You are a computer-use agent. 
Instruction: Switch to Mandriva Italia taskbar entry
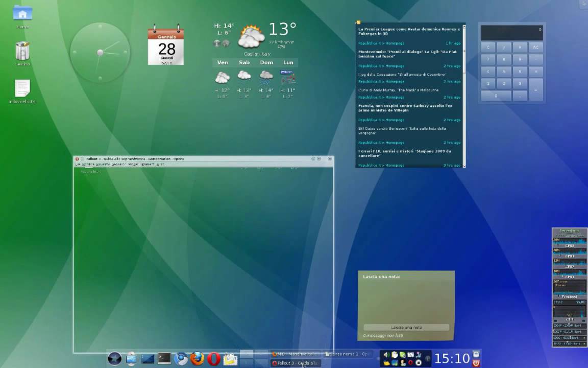pyautogui.click(x=296, y=354)
